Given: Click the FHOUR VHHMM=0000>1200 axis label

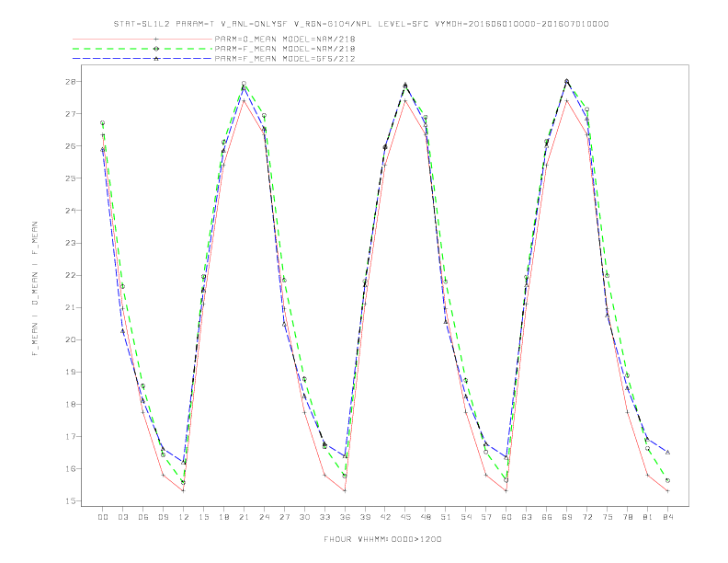Looking at the screenshot, I should [x=382, y=539].
